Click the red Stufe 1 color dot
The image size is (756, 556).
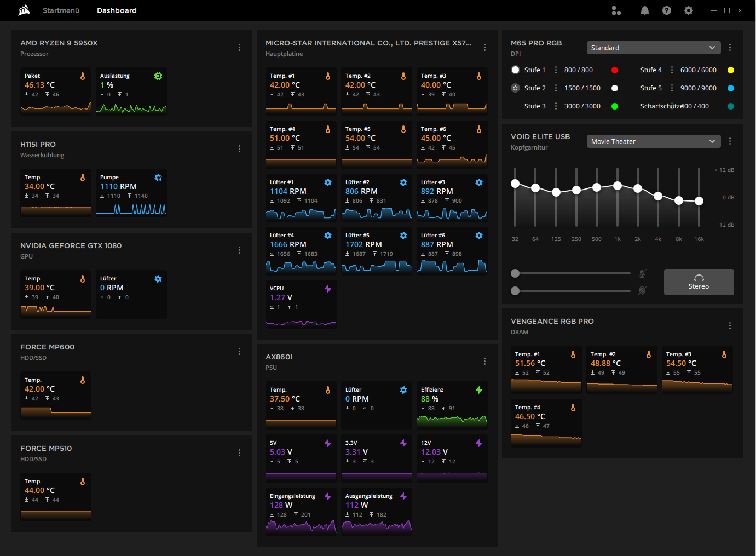[615, 70]
